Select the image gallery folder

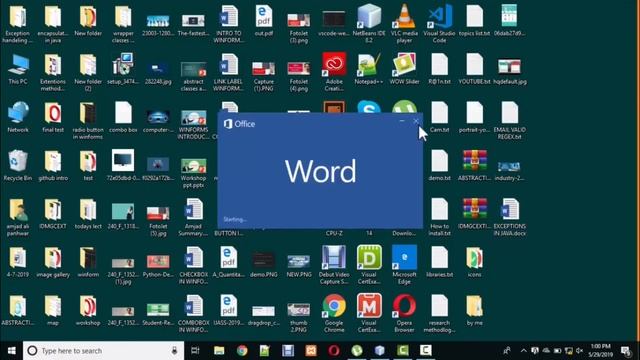(x=53, y=261)
